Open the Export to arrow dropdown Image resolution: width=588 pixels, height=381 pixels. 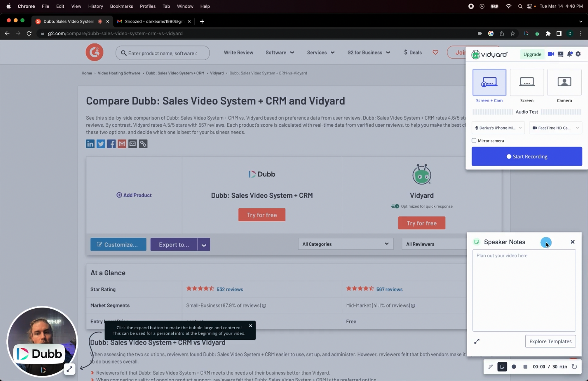[204, 244]
